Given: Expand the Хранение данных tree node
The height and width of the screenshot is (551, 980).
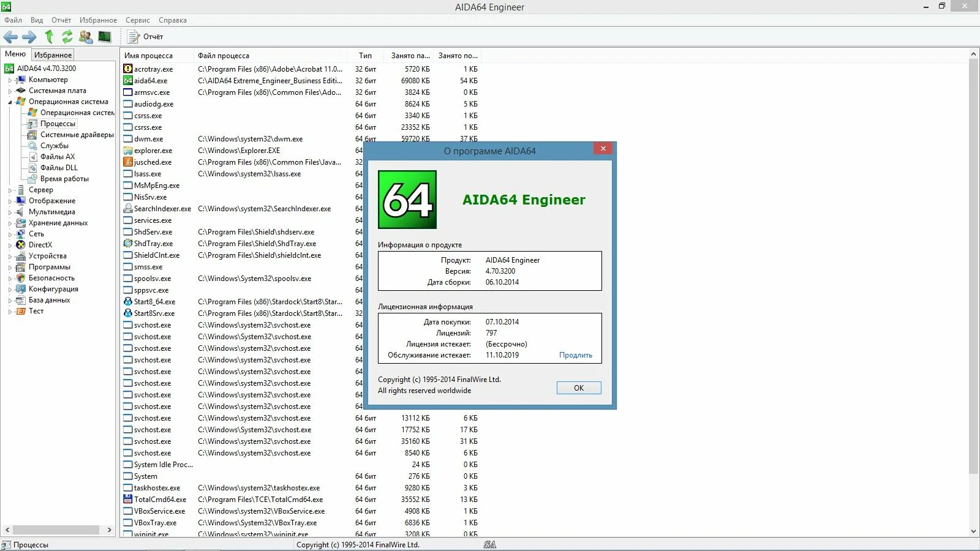Looking at the screenshot, I should 10,223.
